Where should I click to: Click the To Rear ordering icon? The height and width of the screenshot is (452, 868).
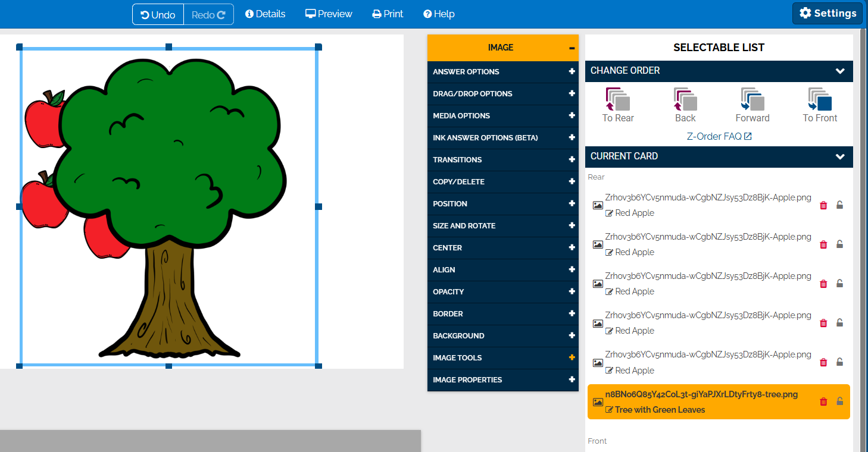click(617, 101)
